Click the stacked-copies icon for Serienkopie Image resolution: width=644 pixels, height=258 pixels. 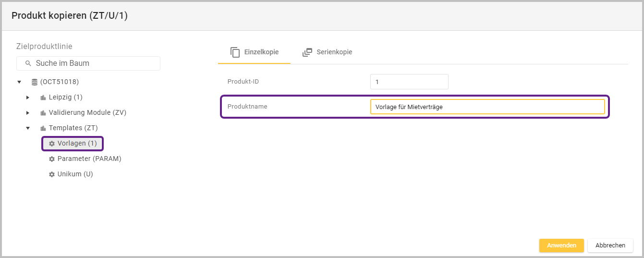[x=307, y=52]
